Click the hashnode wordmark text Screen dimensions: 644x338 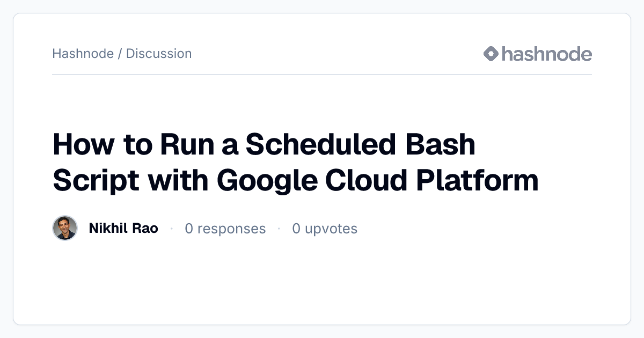coord(547,54)
